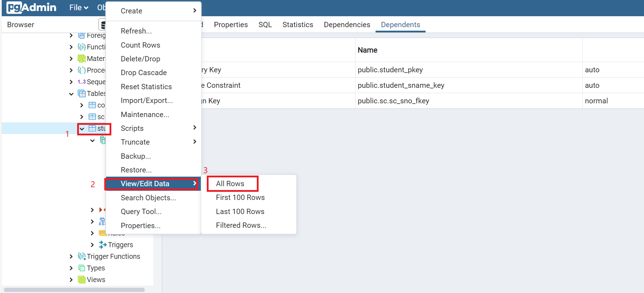Expand the sc table node
Screen dimensions: 644x293
tap(82, 117)
